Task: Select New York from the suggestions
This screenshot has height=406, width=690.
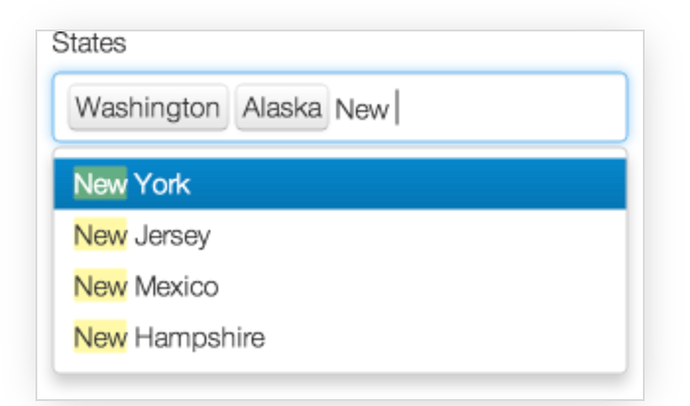Action: [x=340, y=183]
